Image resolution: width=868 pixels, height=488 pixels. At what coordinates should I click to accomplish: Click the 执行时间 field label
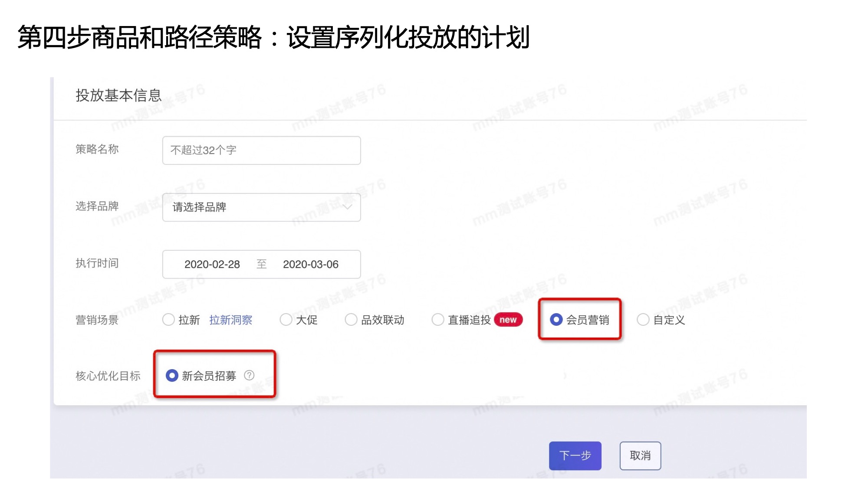coord(97,263)
